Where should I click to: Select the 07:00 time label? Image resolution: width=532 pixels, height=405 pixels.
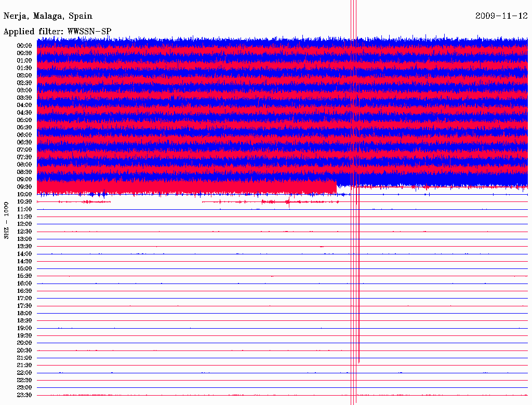(24, 150)
